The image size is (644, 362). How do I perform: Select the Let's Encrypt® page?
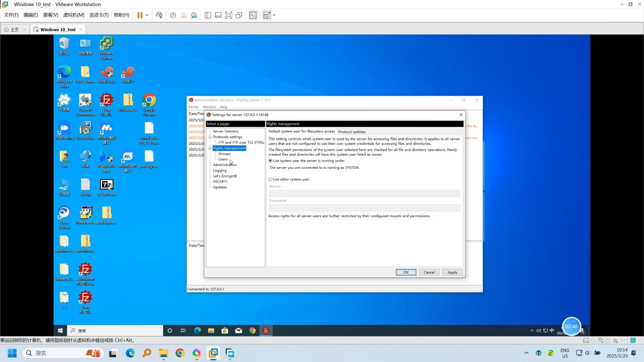pos(225,176)
